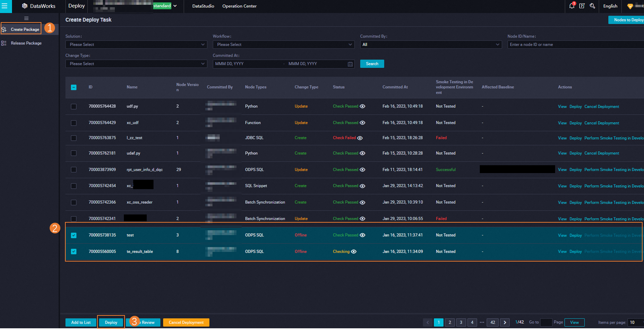Image resolution: width=644 pixels, height=334 pixels.
Task: Expand the Solution dropdown
Action: [136, 45]
